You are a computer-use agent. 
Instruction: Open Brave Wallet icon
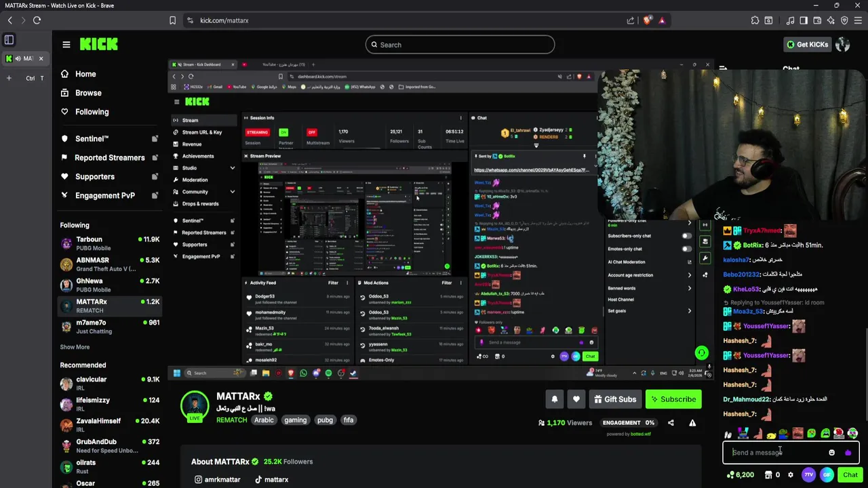817,20
